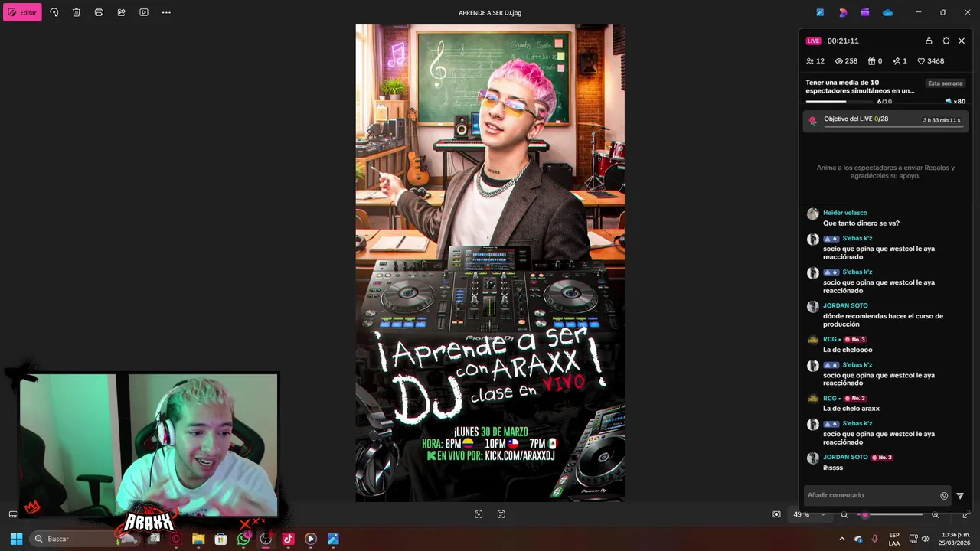The width and height of the screenshot is (980, 551).
Task: Open the media player taskbar icon
Action: coord(310,539)
